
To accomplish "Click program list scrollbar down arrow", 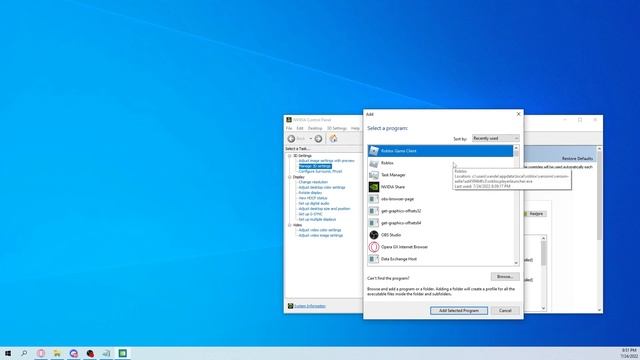I will [x=516, y=263].
